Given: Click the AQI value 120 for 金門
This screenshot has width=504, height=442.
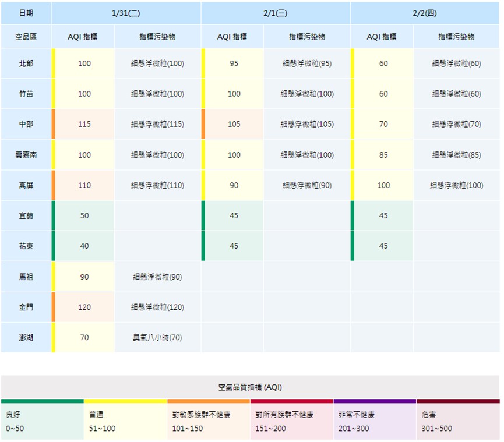Looking at the screenshot, I should pos(84,307).
